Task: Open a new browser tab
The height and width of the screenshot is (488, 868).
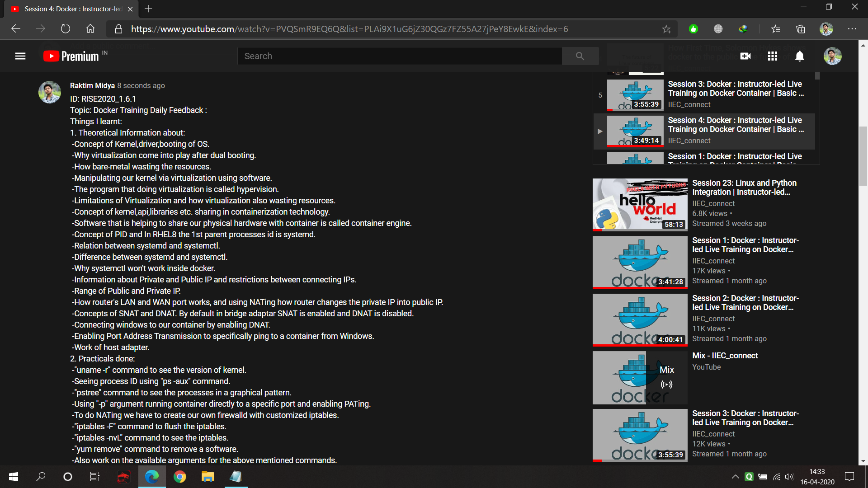Action: coord(148,9)
